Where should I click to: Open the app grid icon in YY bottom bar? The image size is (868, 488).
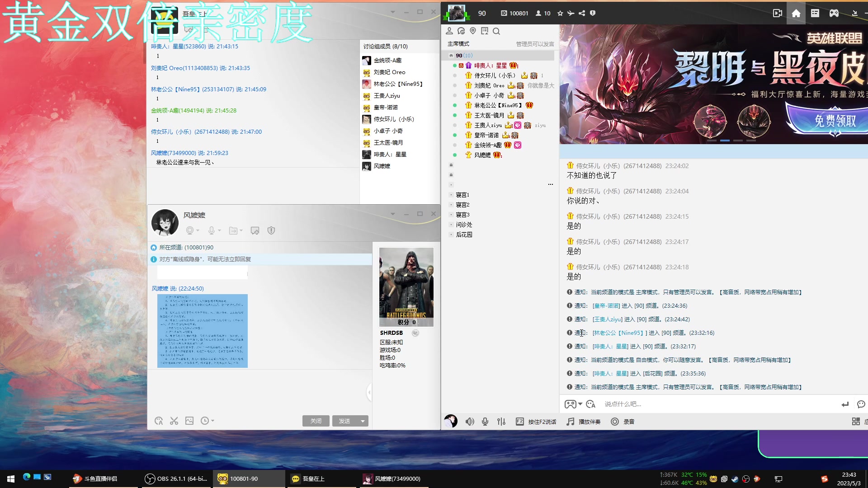coord(856,422)
